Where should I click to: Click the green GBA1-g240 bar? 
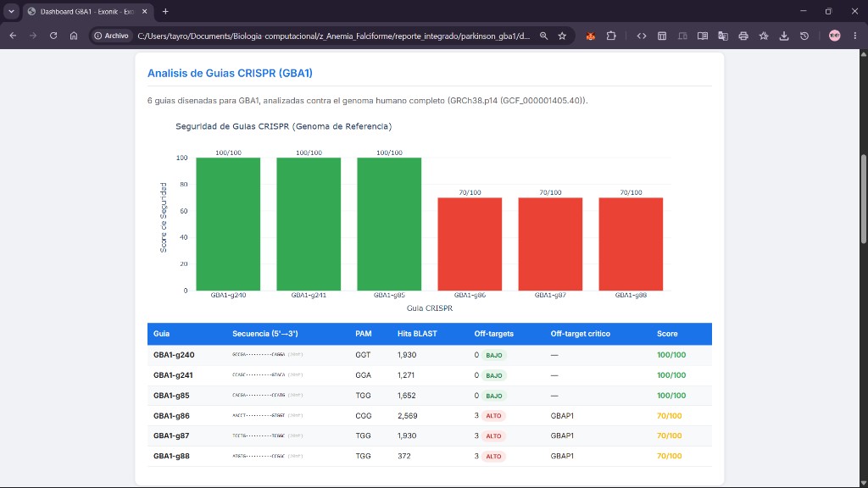(228, 224)
